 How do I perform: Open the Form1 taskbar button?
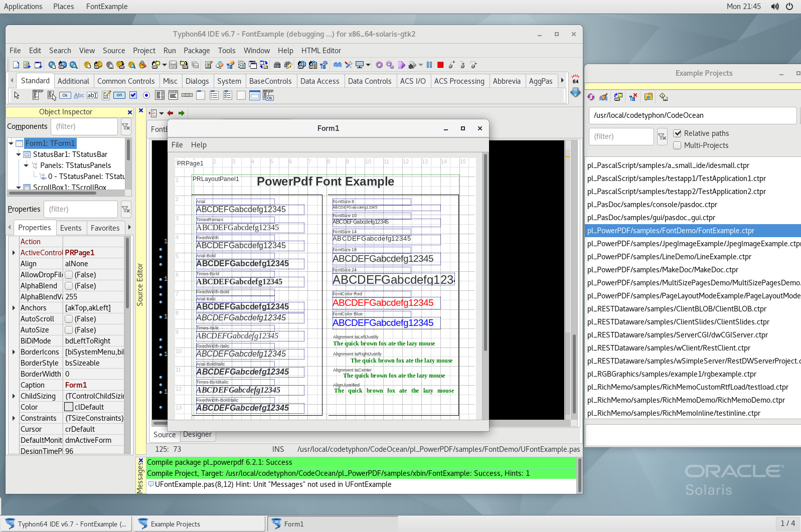333,524
